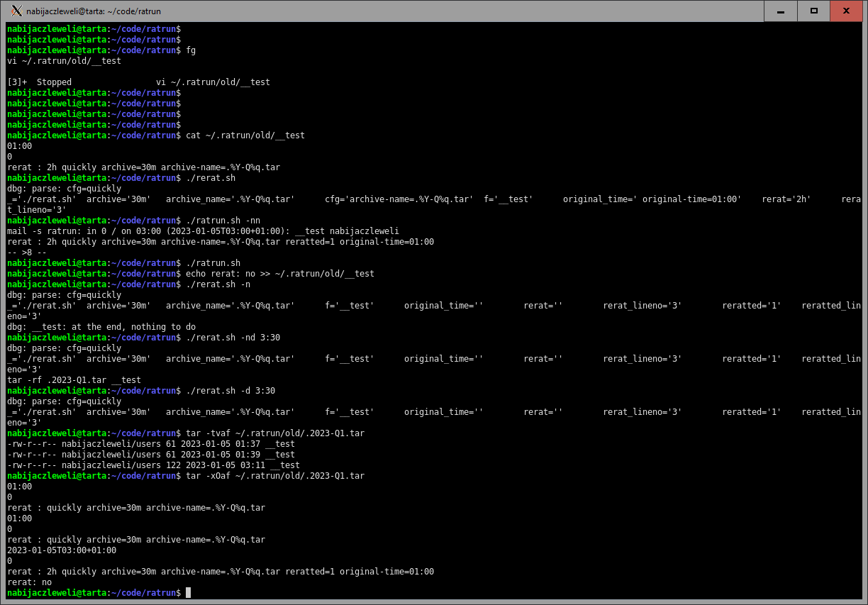Click the '-- >8 --' separator line

(26, 252)
